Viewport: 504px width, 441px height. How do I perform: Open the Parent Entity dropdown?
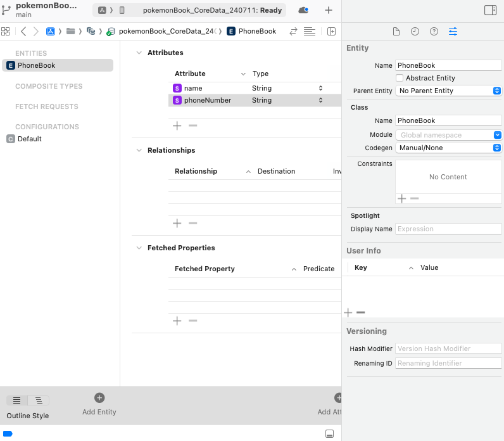(x=448, y=91)
